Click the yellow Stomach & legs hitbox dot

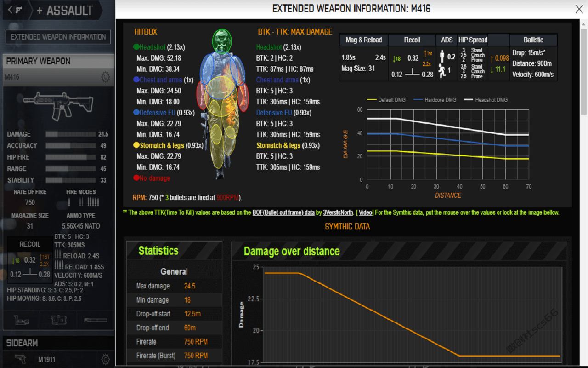(x=136, y=145)
